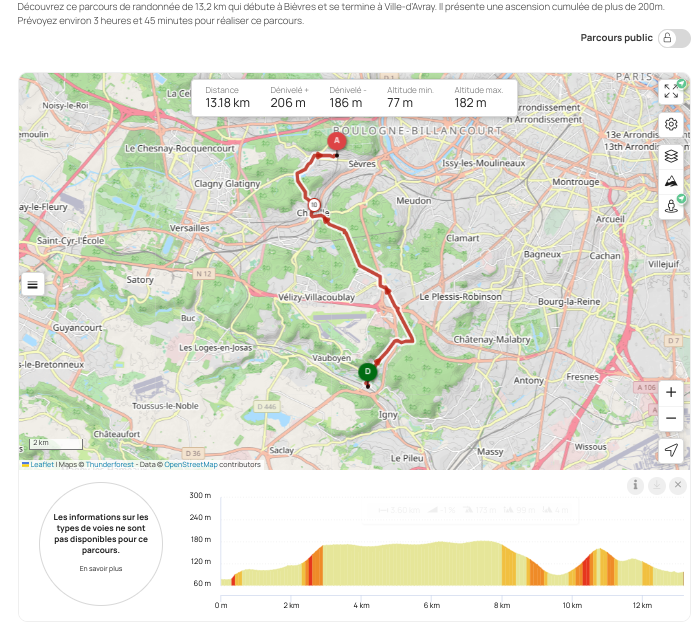Click the green departure marker D
This screenshot has width=693, height=624.
click(x=368, y=372)
